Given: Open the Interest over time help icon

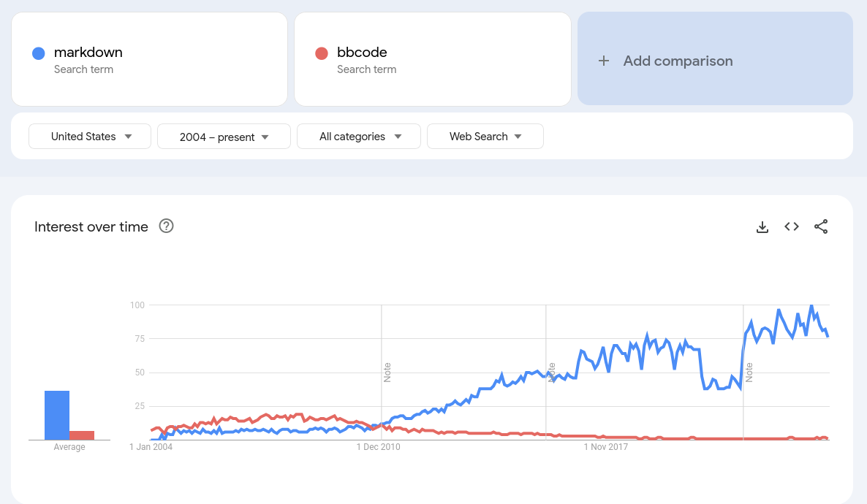Looking at the screenshot, I should (167, 226).
